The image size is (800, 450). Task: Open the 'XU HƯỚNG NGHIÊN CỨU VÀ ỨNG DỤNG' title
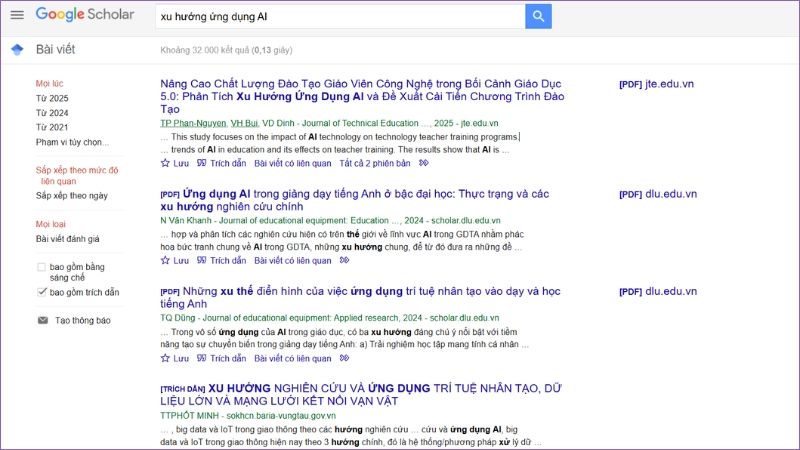pos(361,394)
